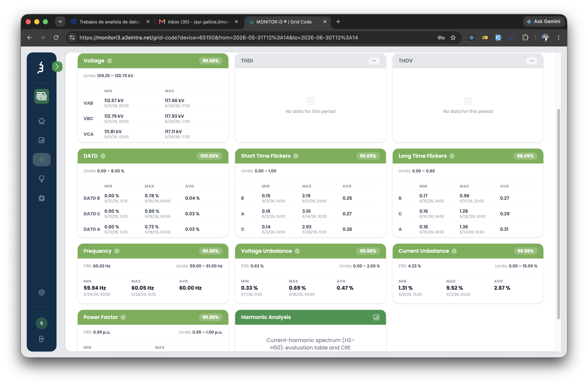Collapse the THDI card with minus button
This screenshot has width=588, height=385.
(374, 61)
